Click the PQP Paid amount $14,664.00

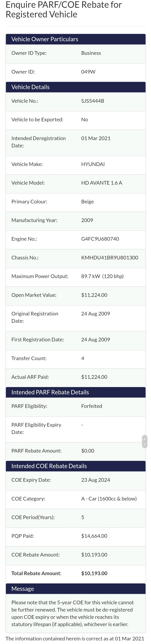coord(94,536)
